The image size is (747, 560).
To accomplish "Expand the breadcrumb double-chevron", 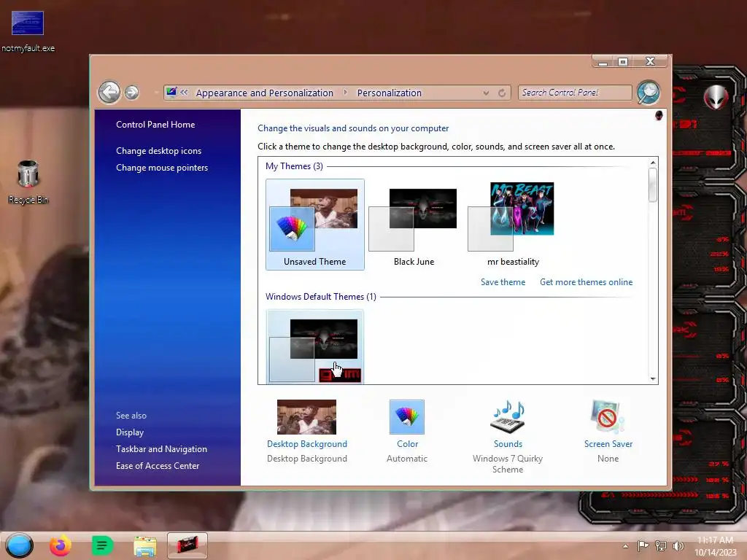I will (x=184, y=93).
